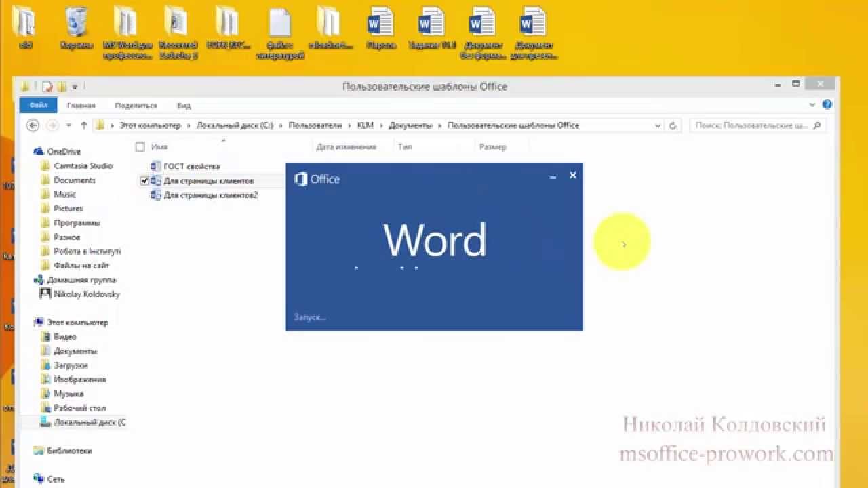Open the breadcrumb arrow after Документы

(439, 125)
